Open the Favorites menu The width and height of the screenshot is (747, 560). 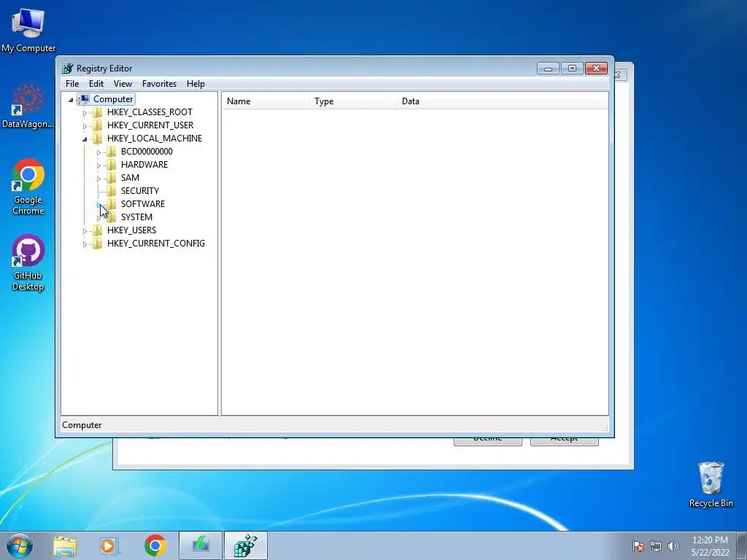159,84
